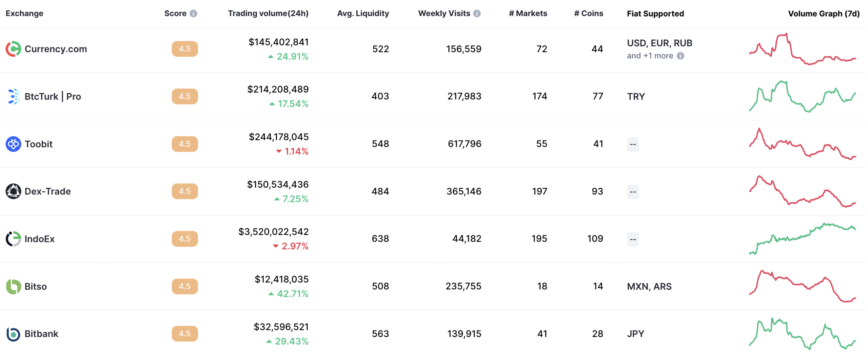Open the Currency.com exchange page

click(56, 49)
